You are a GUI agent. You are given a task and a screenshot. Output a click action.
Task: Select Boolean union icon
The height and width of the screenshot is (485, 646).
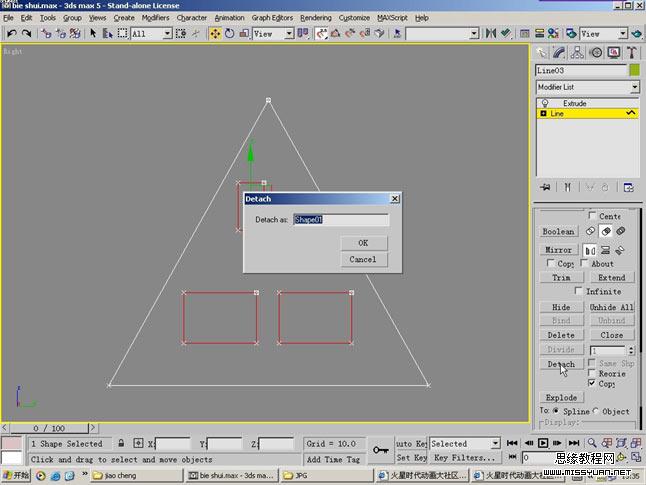click(590, 231)
